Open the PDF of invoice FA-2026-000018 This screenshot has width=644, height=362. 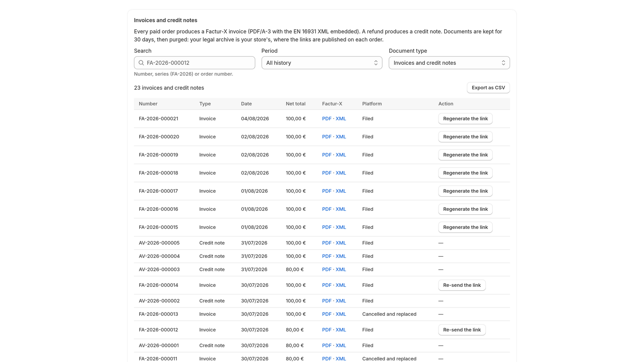click(326, 173)
